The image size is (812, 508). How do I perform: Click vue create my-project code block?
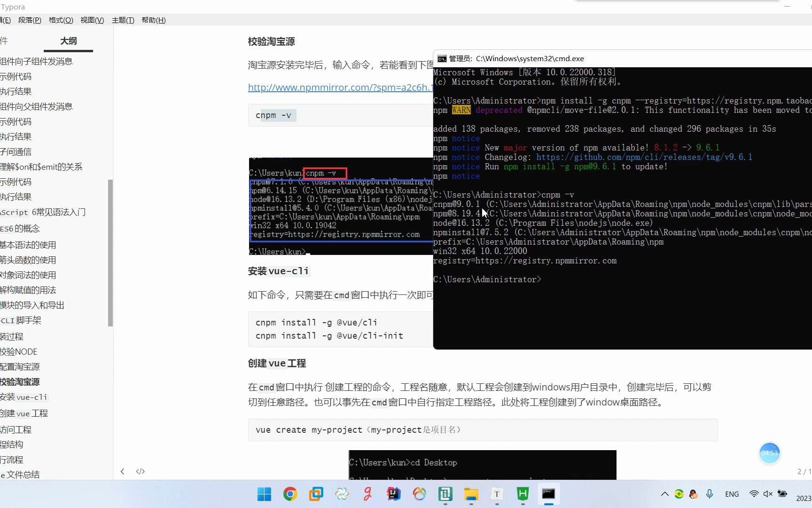click(483, 430)
